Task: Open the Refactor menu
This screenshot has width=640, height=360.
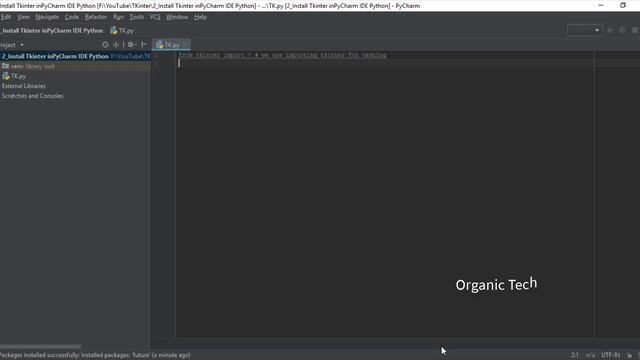Action: [96, 17]
